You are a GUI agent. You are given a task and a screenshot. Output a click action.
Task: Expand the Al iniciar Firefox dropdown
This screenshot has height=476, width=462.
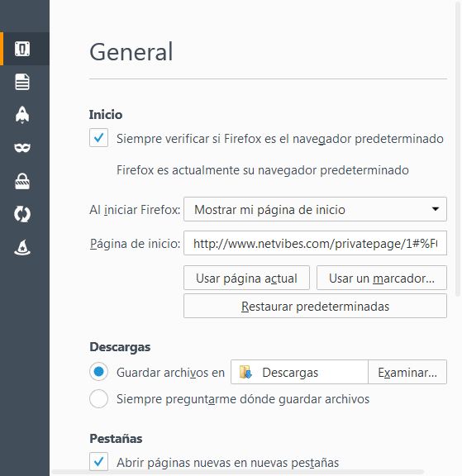pyautogui.click(x=315, y=209)
